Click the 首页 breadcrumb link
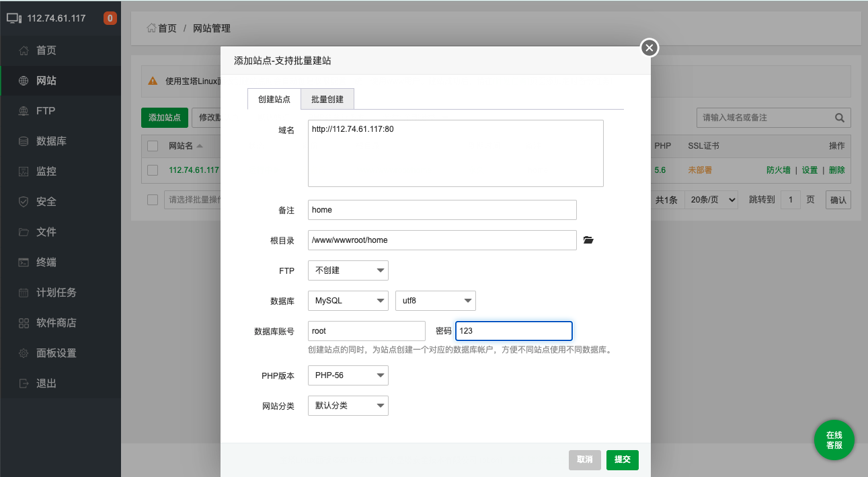This screenshot has height=477, width=868. click(x=167, y=28)
